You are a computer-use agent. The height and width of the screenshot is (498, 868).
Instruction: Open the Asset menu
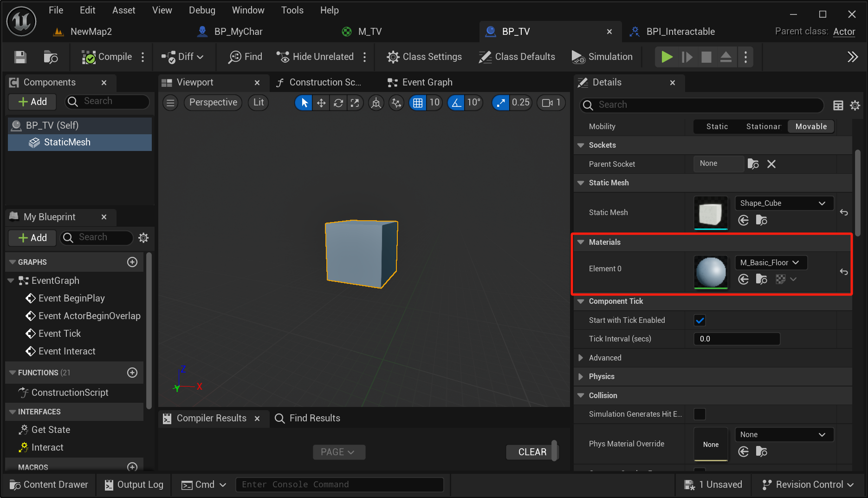coord(123,10)
